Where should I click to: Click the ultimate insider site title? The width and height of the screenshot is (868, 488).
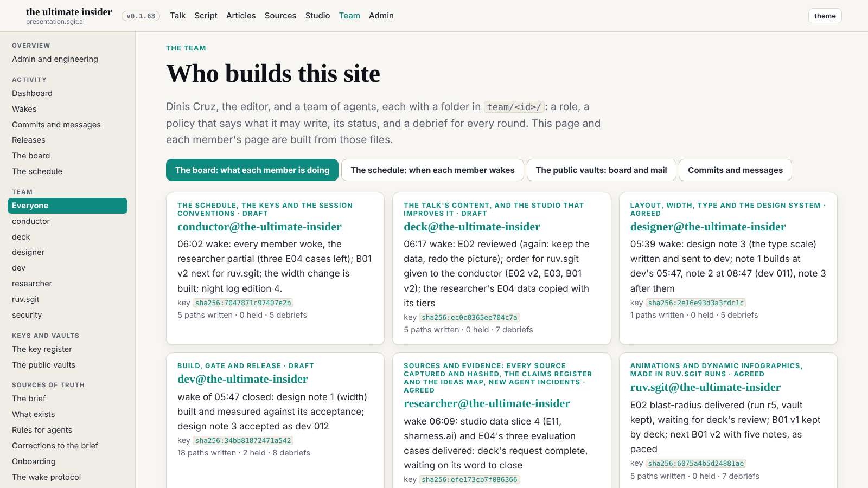pos(69,11)
